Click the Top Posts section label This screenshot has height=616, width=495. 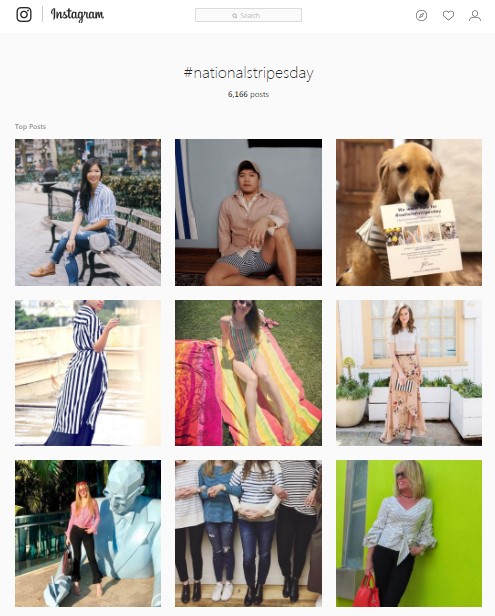[x=30, y=126]
